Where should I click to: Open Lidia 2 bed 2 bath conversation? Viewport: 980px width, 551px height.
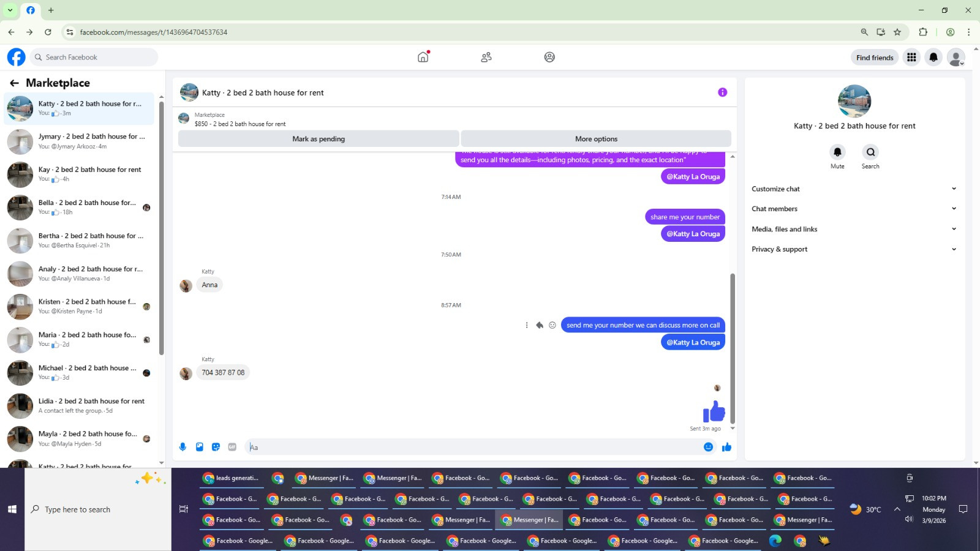coord(80,406)
